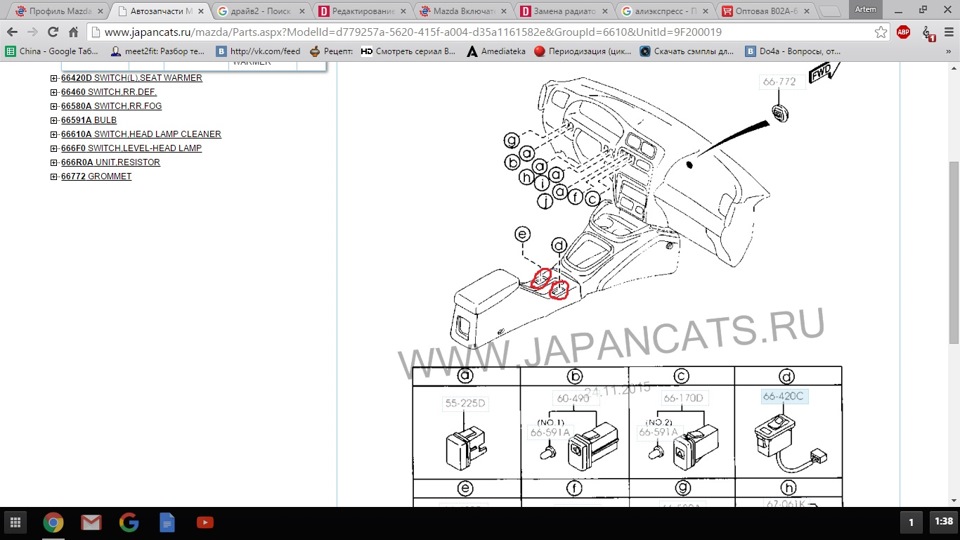Switch to the Оптовая B02A tab

[767, 11]
